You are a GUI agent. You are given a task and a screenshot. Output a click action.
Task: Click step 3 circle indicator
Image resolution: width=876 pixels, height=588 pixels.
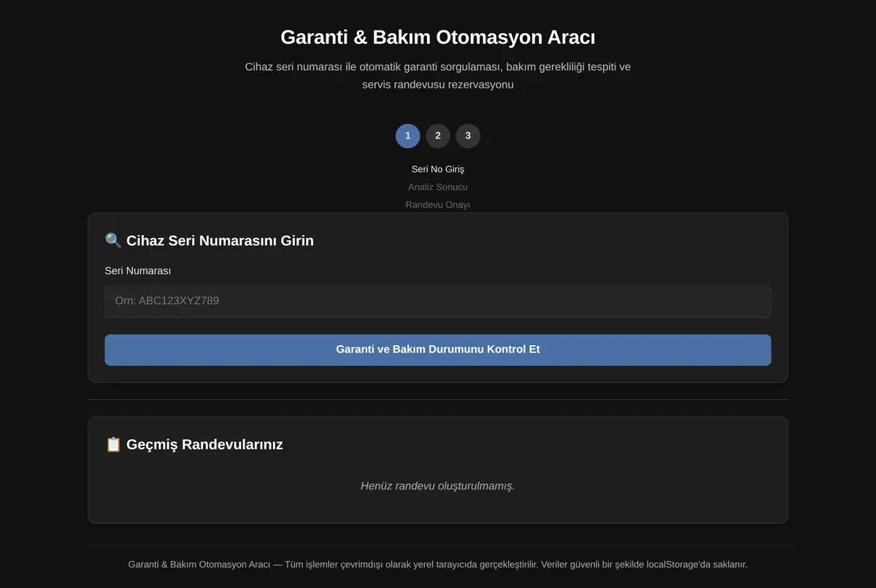[468, 136]
